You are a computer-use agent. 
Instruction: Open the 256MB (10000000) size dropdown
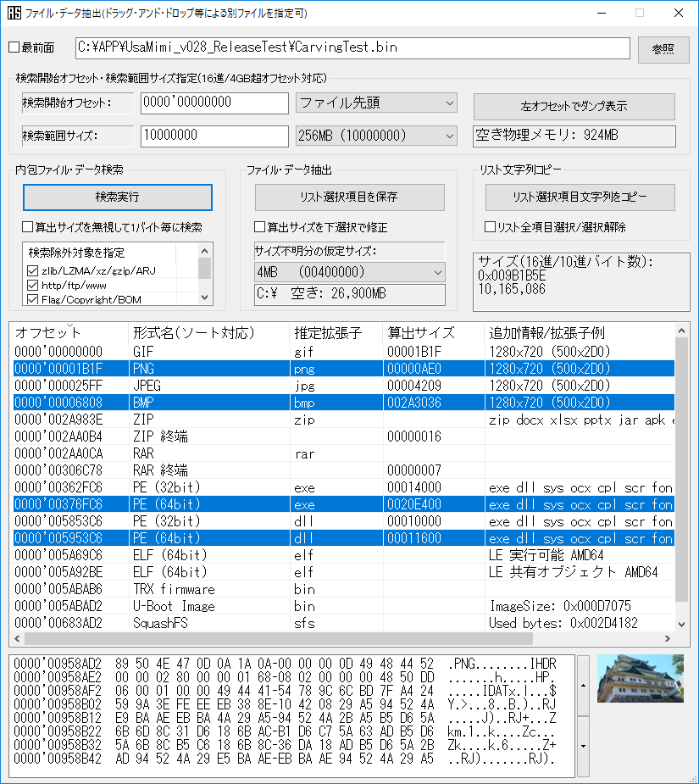pyautogui.click(x=376, y=136)
